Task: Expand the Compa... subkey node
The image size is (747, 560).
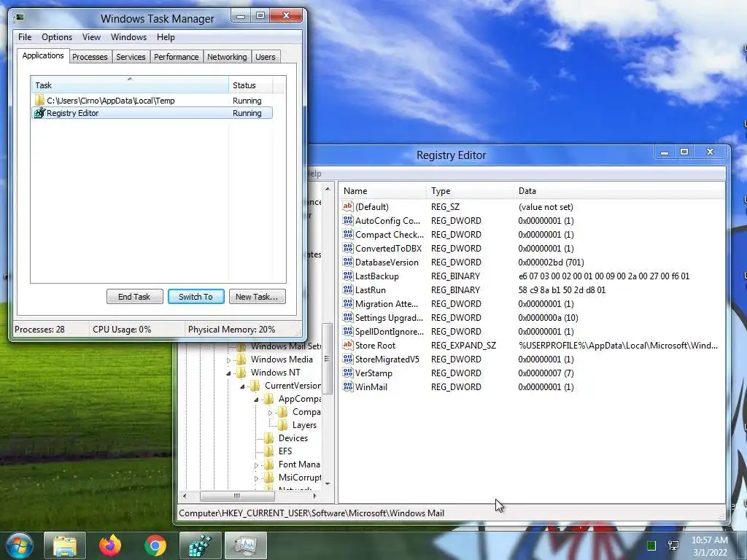Action: click(270, 413)
